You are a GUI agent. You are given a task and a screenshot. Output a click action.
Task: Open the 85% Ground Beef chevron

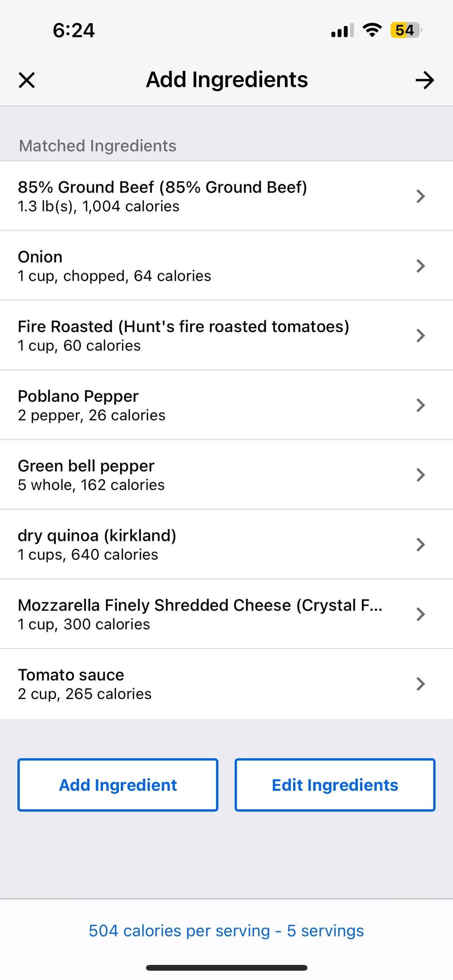[x=420, y=196]
